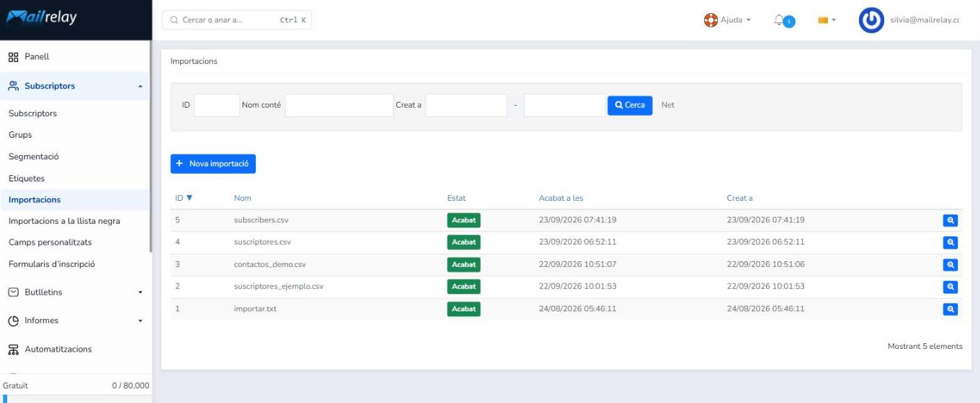Sort table by Estat column
Screen dimensions: 980x403
click(x=457, y=198)
